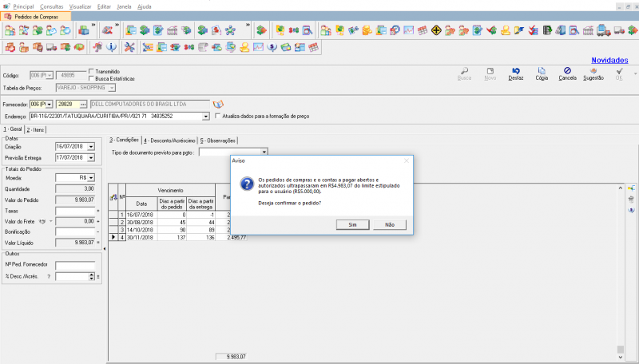
Task: Click the blue information icon in toolbar
Action: pos(112,47)
